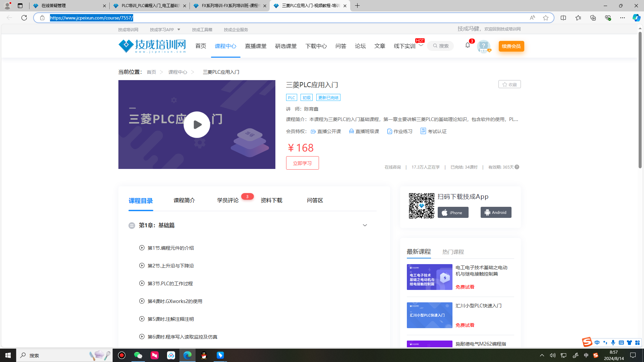Click the taskbar volume speaker icon

click(552, 355)
